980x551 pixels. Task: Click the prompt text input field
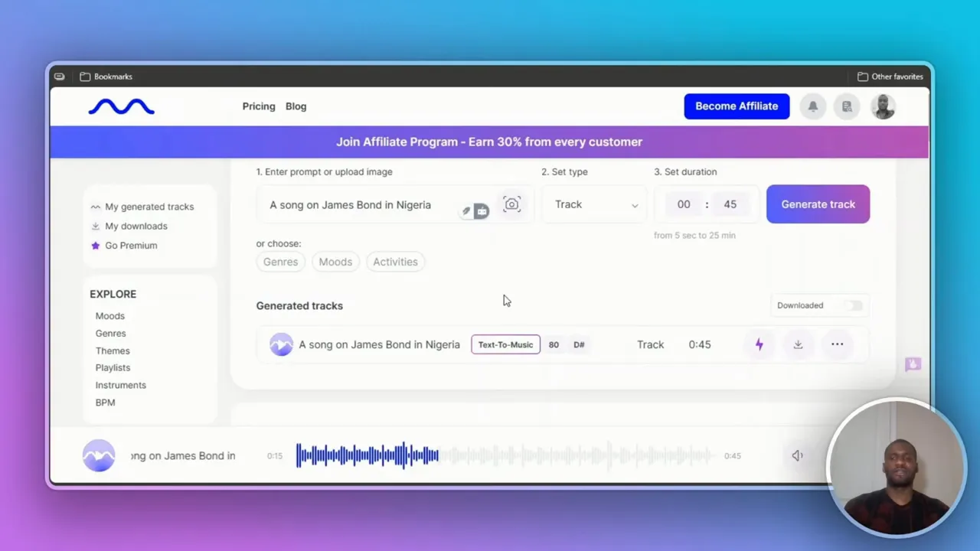360,205
